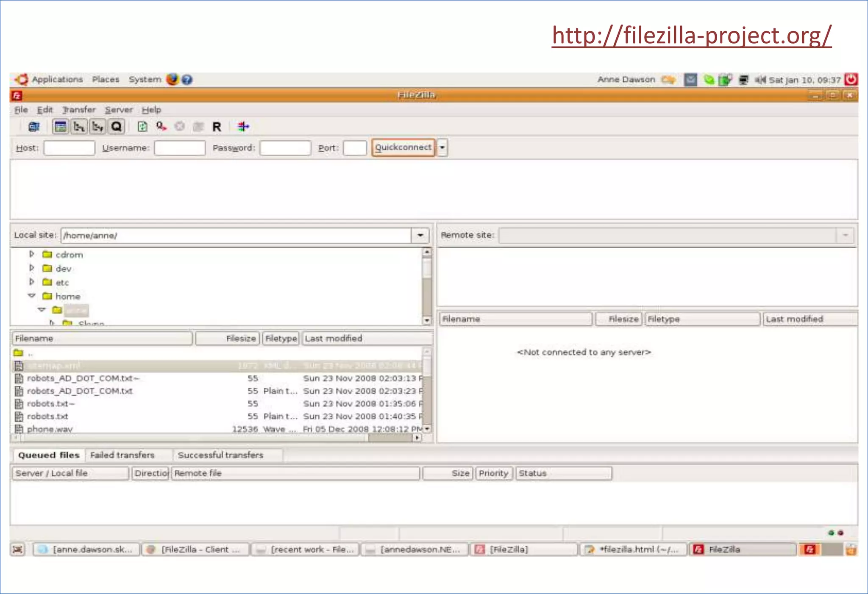Toggle transfer queue display (Q) button
868x594 pixels.
(117, 127)
